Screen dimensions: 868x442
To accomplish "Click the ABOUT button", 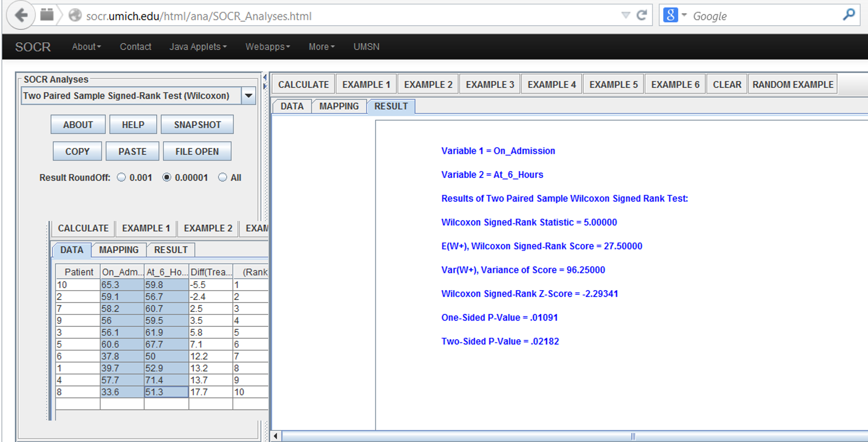I will (x=78, y=125).
